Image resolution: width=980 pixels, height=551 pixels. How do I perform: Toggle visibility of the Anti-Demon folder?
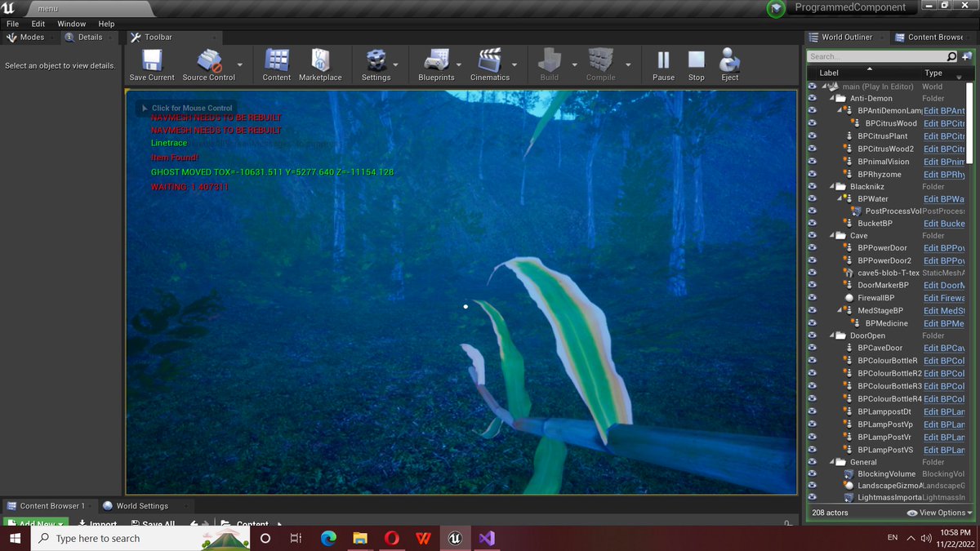pos(813,98)
